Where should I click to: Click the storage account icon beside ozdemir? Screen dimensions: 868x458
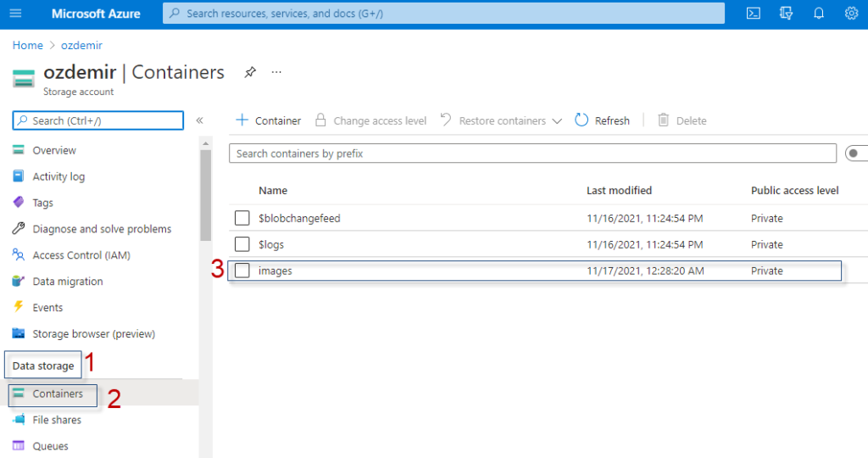[x=23, y=79]
